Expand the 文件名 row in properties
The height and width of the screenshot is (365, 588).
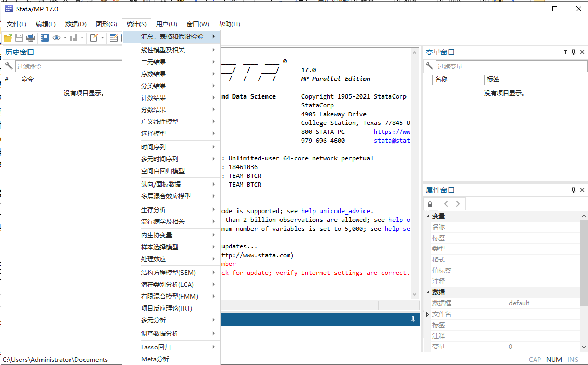(428, 314)
